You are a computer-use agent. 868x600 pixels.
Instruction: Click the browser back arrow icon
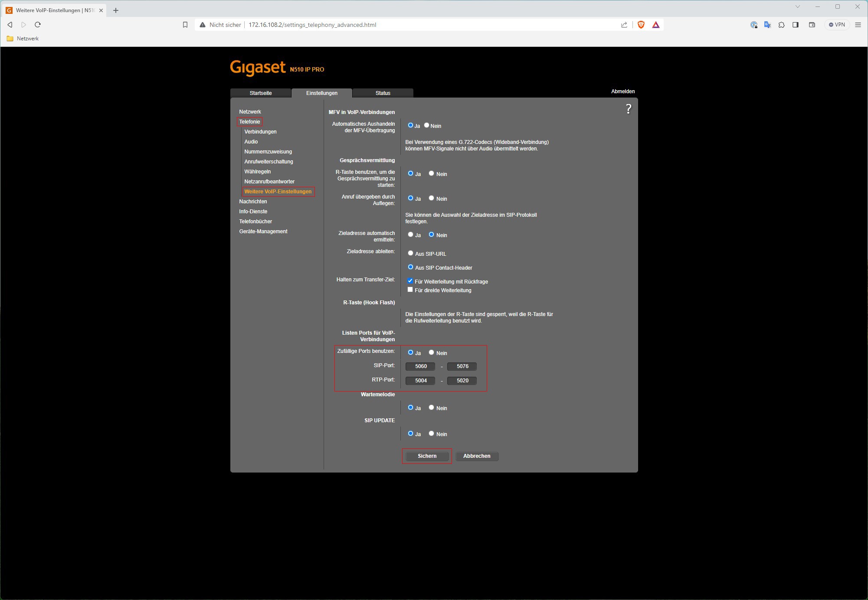pyautogui.click(x=10, y=25)
